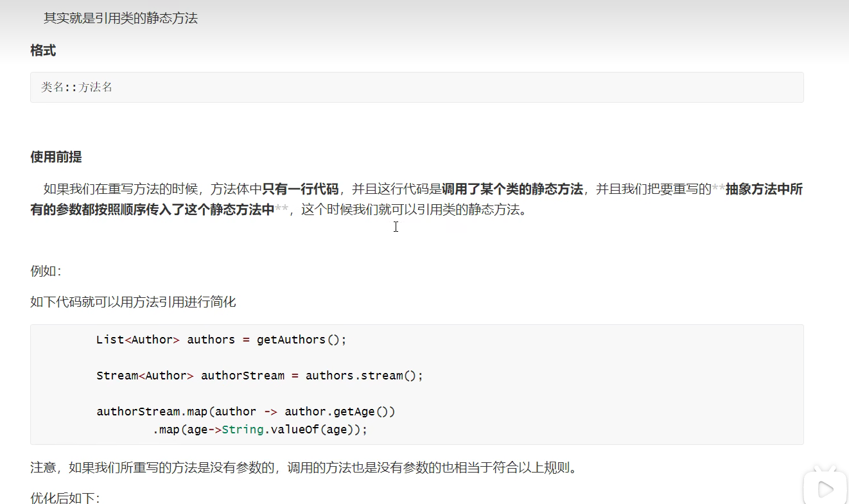Screen dimensions: 849x504
Task: Click the 优化后如下: text
Action: click(65, 498)
